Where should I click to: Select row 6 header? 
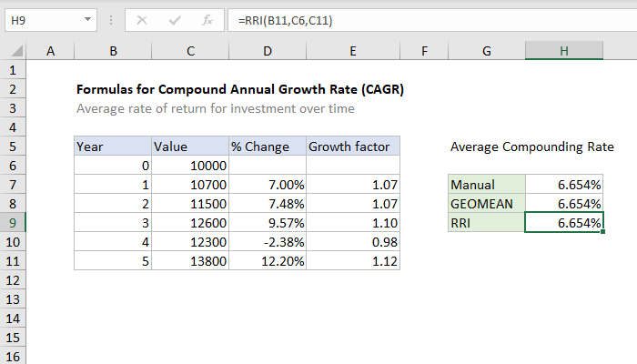pos(13,166)
